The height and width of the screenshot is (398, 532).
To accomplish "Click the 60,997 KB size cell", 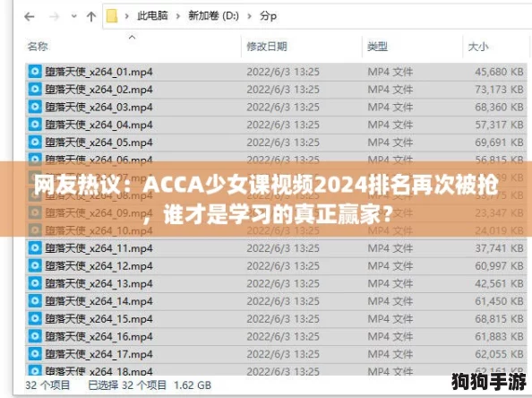I will tap(499, 266).
